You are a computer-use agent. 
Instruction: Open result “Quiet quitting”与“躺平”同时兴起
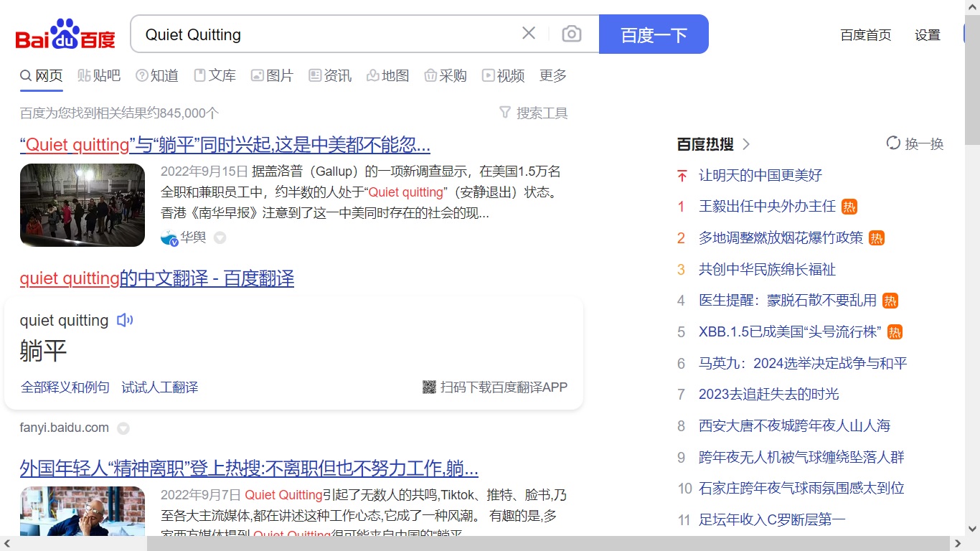click(x=225, y=145)
